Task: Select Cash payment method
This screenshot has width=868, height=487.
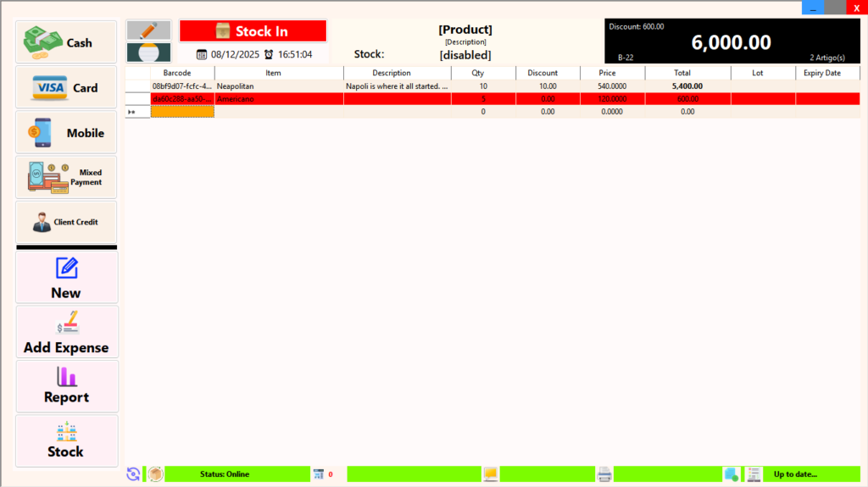Action: click(66, 42)
